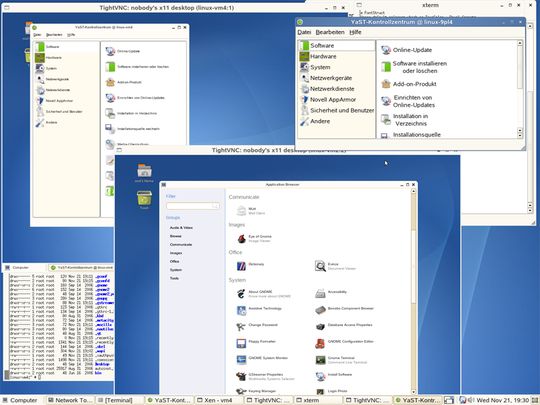Viewport: 540px width, 405px height.
Task: Choose Netzwerkdienste icon in linux-9pl4 YaST window
Action: tap(305, 89)
